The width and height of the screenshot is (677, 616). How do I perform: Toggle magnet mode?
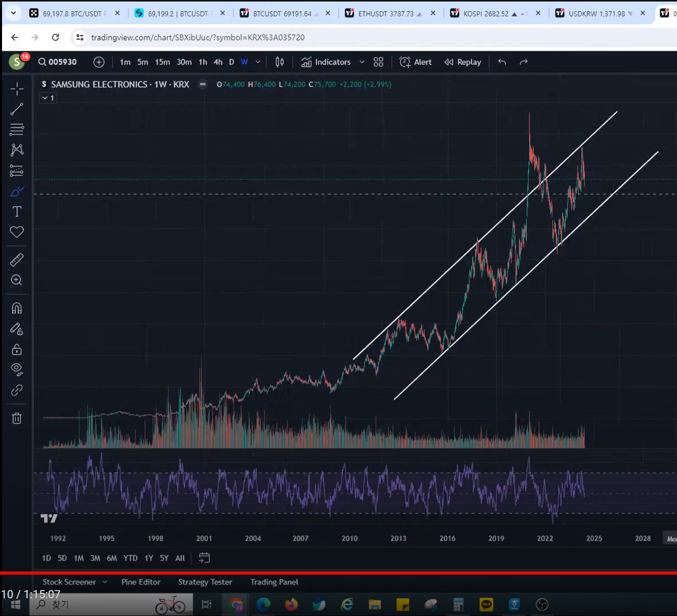(17, 308)
